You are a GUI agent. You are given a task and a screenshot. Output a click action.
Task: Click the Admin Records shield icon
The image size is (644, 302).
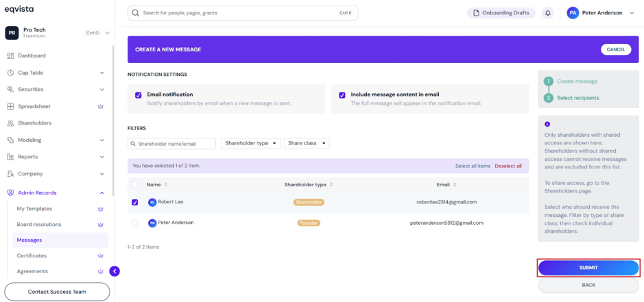click(11, 193)
